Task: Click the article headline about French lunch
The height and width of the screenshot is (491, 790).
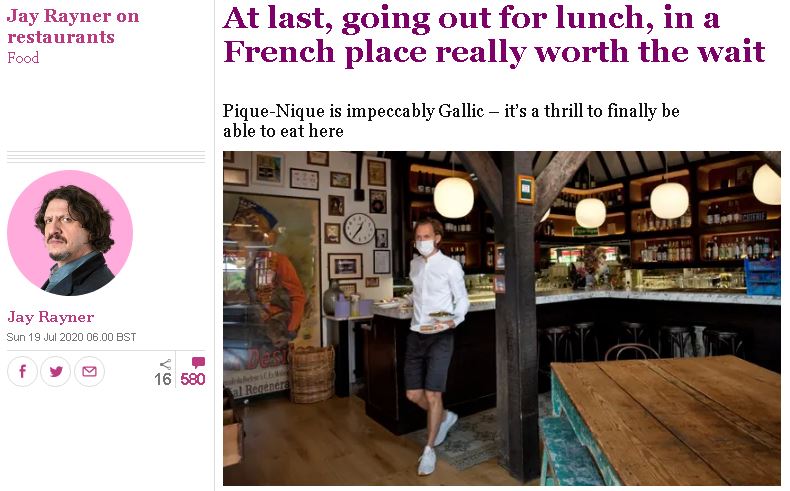Action: [494, 36]
